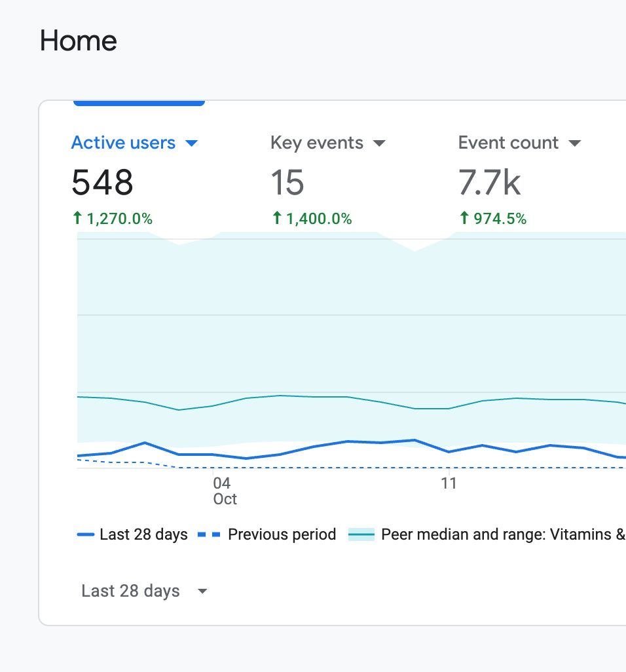The width and height of the screenshot is (626, 672).
Task: Click the 974.5% increase indicator
Action: coord(492,219)
